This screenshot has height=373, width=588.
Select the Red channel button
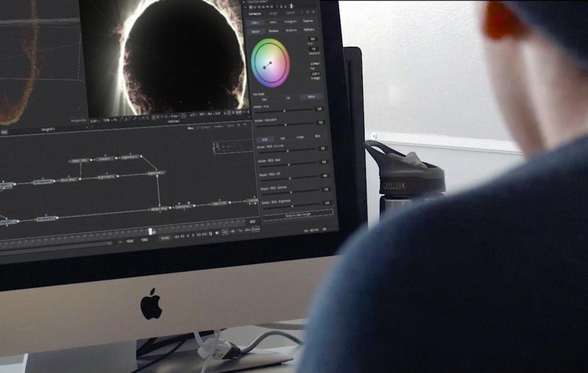pyautogui.click(x=283, y=138)
